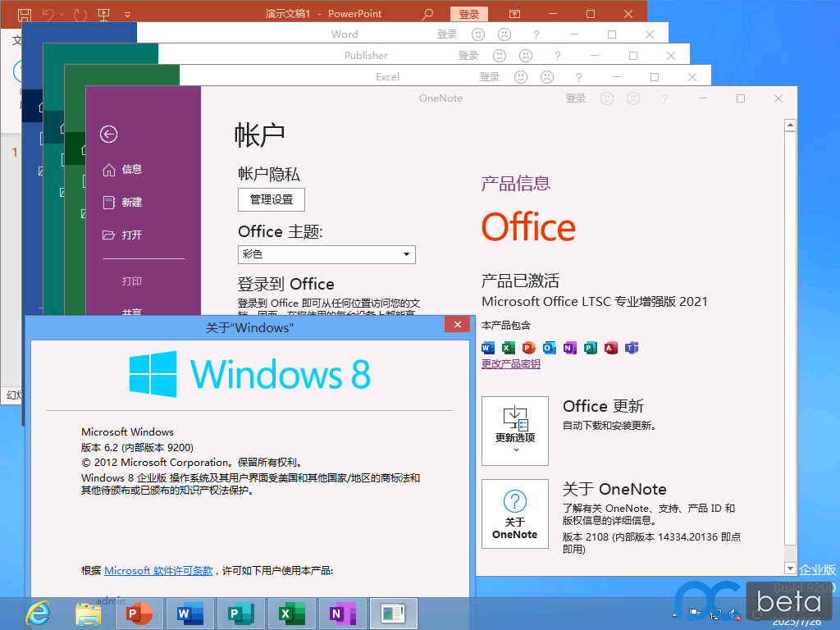Click the 管理设置 button under 帐户隐私
The image size is (840, 630).
coord(272,200)
